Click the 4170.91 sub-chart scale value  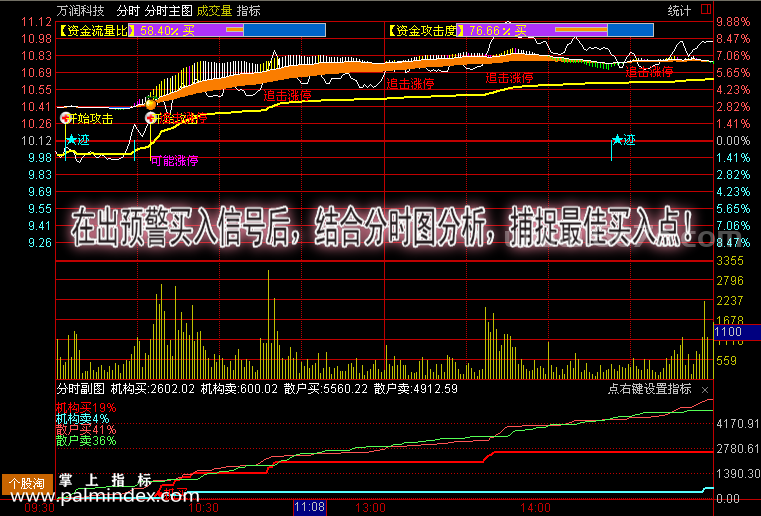pyautogui.click(x=738, y=424)
